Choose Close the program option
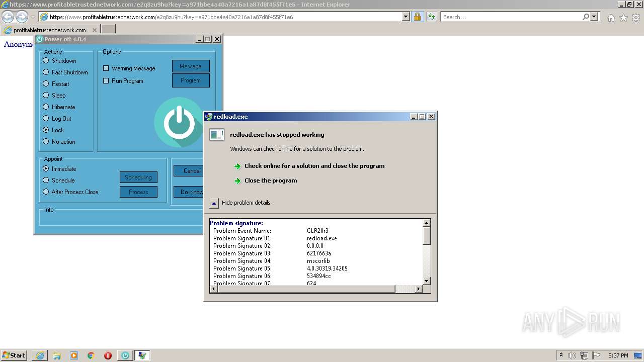This screenshot has width=644, height=362. (271, 180)
